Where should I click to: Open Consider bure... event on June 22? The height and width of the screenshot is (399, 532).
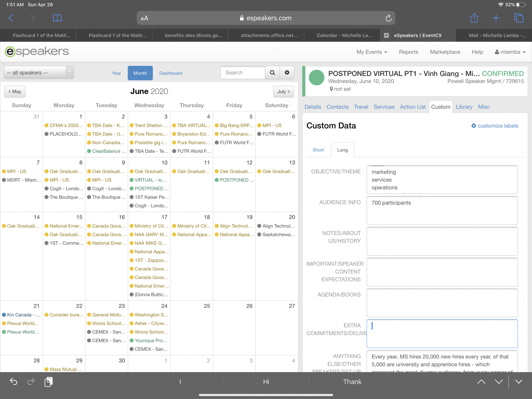point(64,315)
